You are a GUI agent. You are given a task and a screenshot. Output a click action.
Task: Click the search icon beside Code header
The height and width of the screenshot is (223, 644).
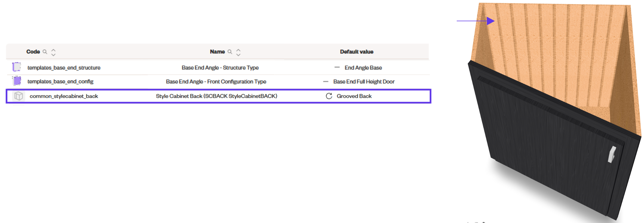point(45,52)
